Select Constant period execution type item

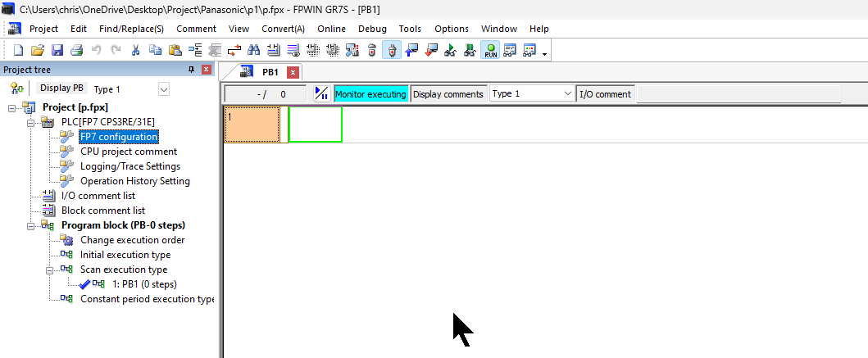coord(147,299)
